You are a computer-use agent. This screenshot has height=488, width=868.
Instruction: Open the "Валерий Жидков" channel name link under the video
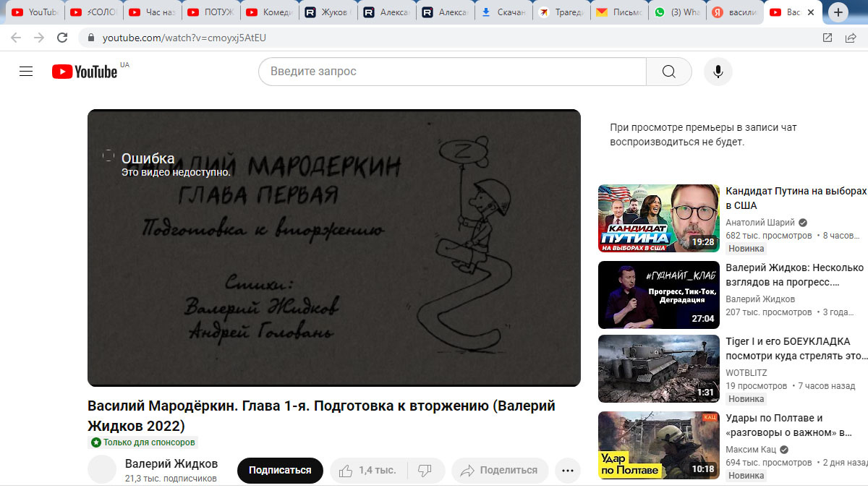[171, 464]
